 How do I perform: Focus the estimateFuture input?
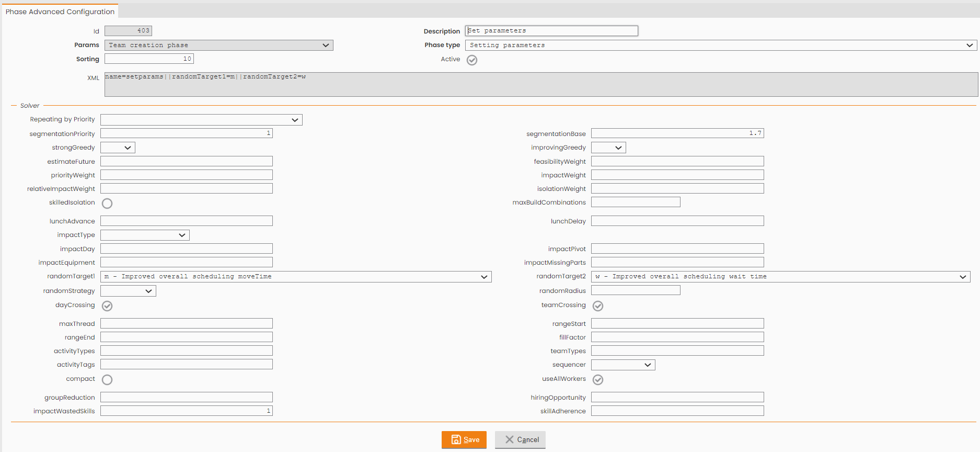tap(187, 161)
